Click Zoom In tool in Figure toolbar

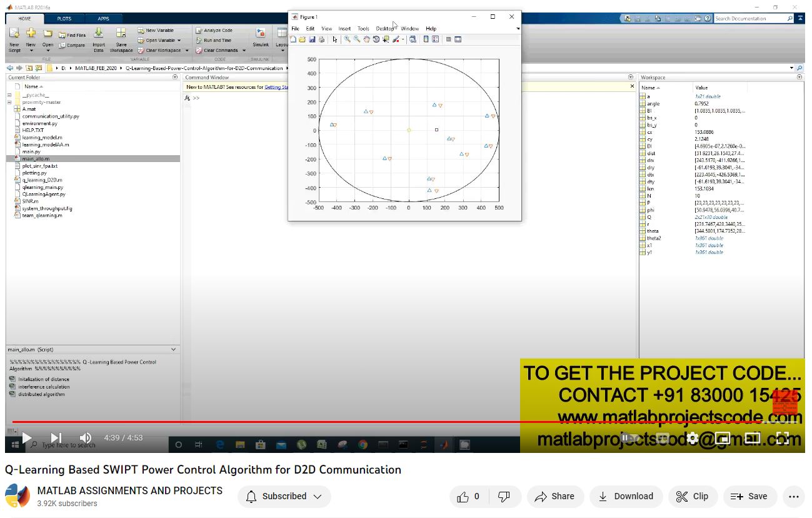347,39
